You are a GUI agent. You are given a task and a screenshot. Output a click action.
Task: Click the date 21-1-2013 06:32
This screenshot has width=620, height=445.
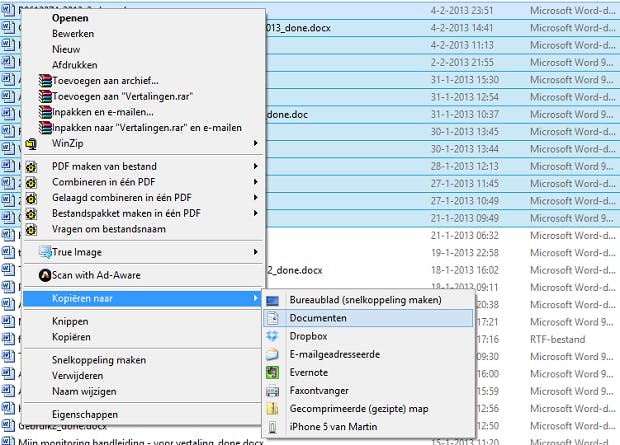[x=465, y=236]
